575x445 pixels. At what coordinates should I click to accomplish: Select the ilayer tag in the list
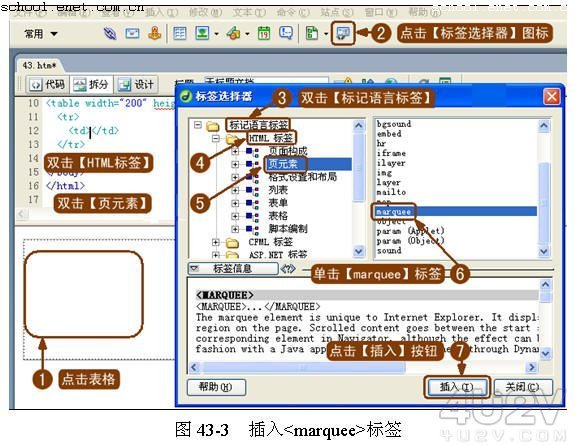tap(391, 163)
